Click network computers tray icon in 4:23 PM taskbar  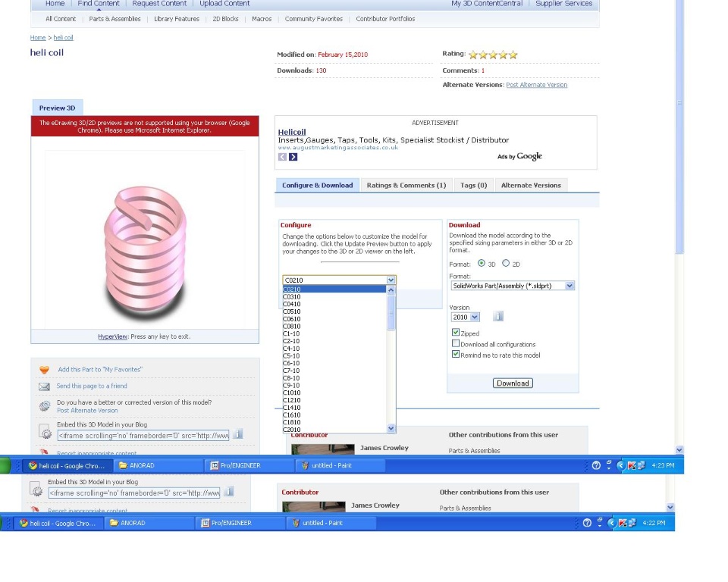642,465
